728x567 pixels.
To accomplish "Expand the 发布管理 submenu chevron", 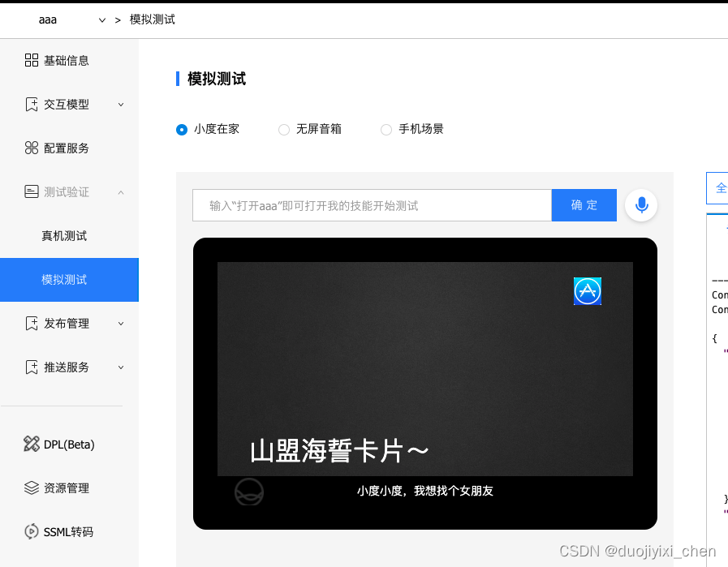I will pos(121,324).
